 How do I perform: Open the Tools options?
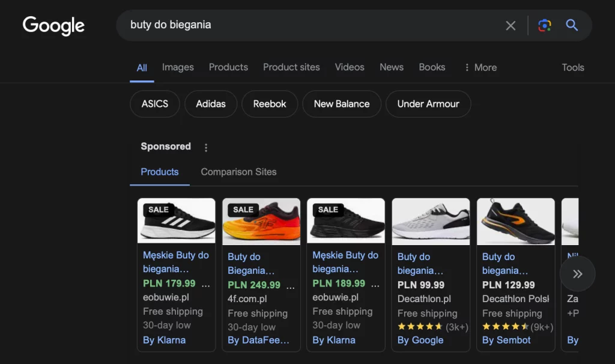(572, 67)
